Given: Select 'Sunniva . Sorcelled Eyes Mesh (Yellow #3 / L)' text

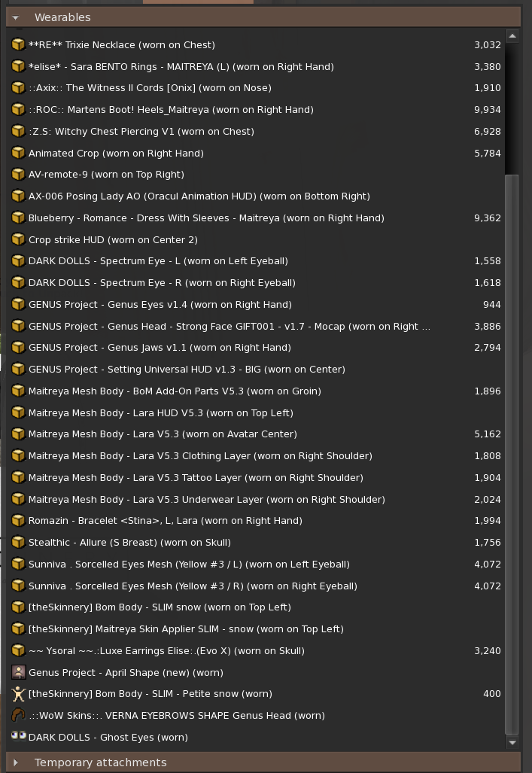Looking at the screenshot, I should pos(189,564).
